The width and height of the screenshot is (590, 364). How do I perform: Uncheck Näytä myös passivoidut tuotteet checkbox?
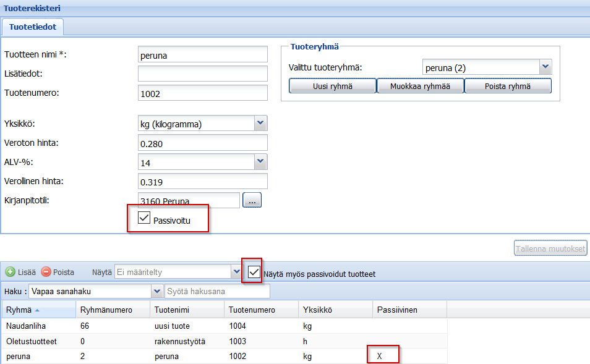254,272
